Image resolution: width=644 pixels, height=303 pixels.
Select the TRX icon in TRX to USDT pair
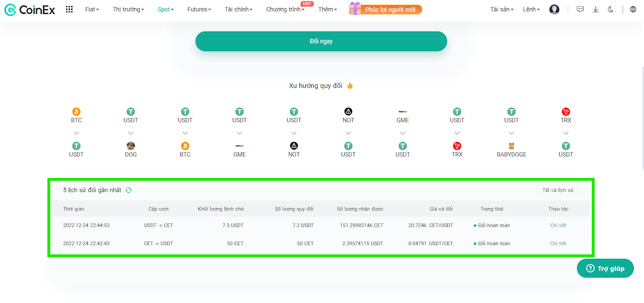566,112
